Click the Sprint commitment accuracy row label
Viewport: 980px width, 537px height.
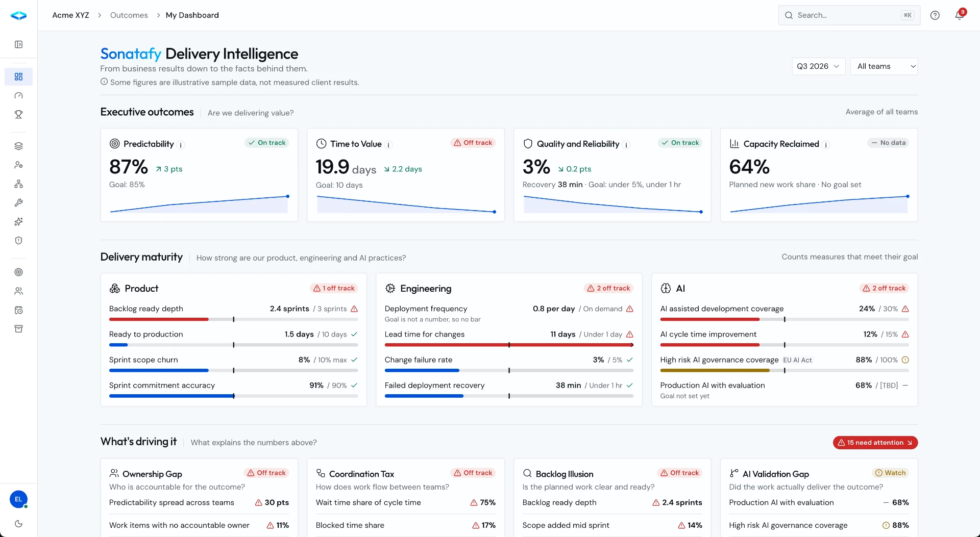pos(162,385)
